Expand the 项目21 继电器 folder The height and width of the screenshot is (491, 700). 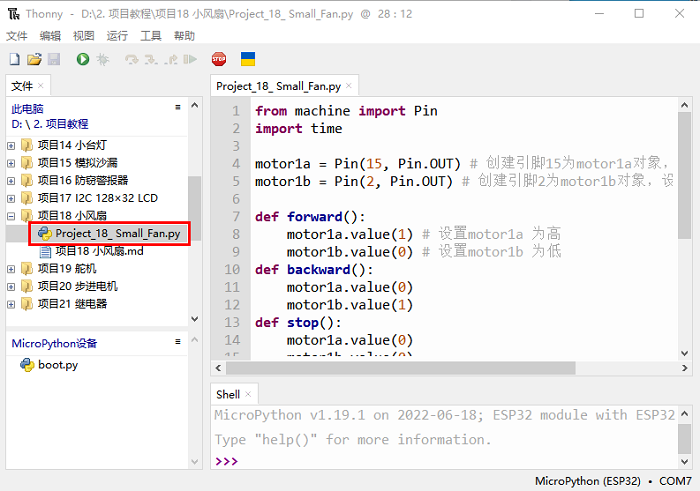pyautogui.click(x=11, y=304)
